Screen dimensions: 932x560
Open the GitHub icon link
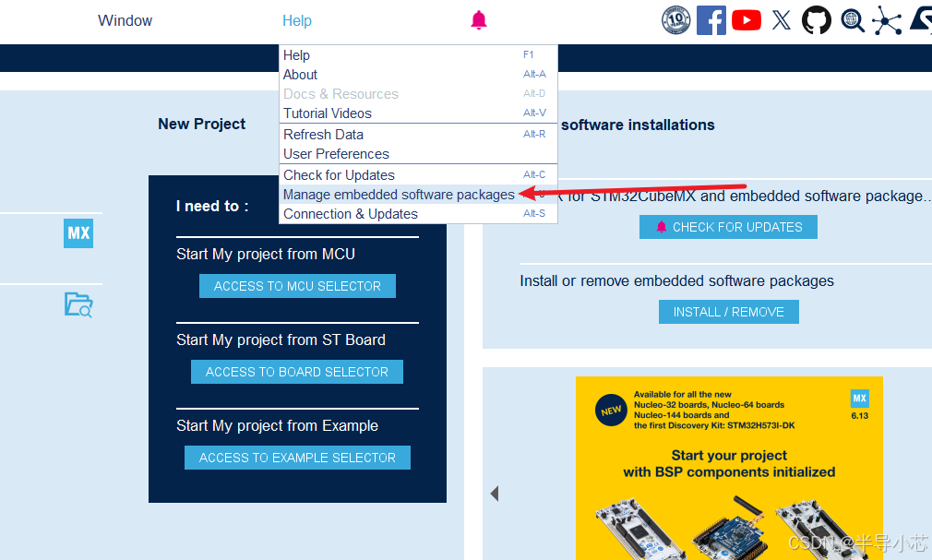tap(817, 20)
